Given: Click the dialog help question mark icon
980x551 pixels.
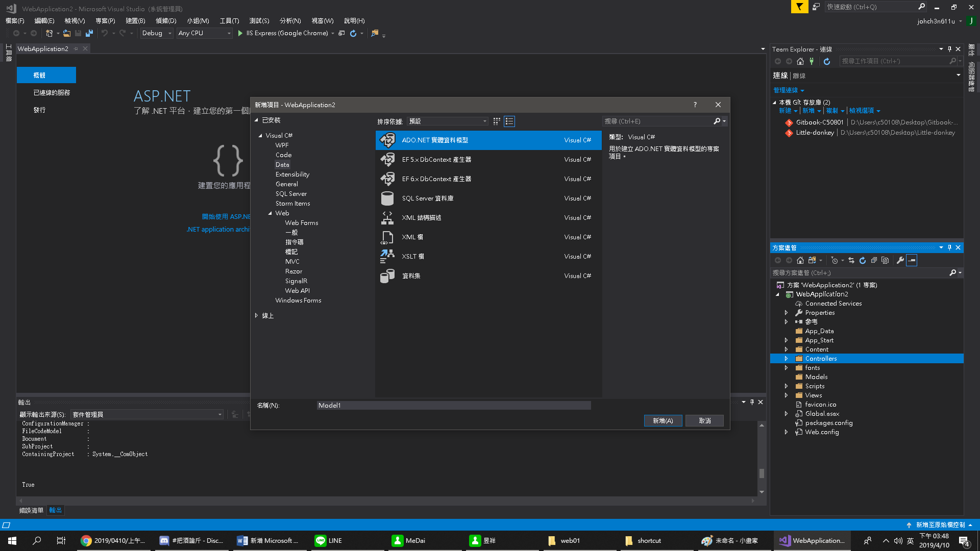Looking at the screenshot, I should click(x=695, y=105).
